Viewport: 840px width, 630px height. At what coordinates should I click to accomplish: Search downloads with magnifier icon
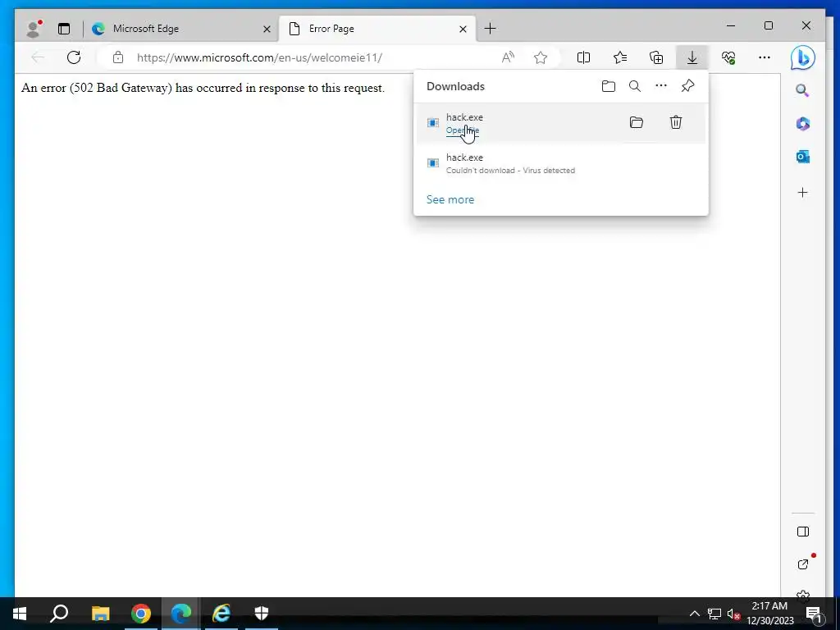tap(635, 86)
